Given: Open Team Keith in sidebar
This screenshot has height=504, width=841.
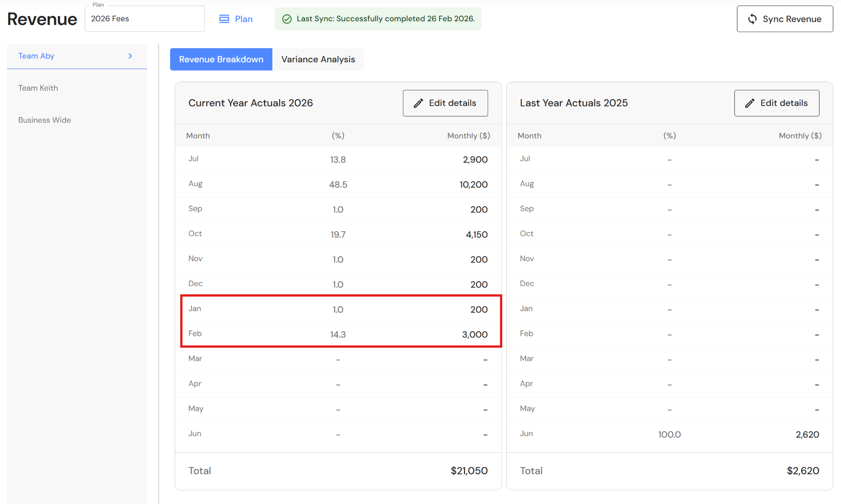Looking at the screenshot, I should pos(38,88).
